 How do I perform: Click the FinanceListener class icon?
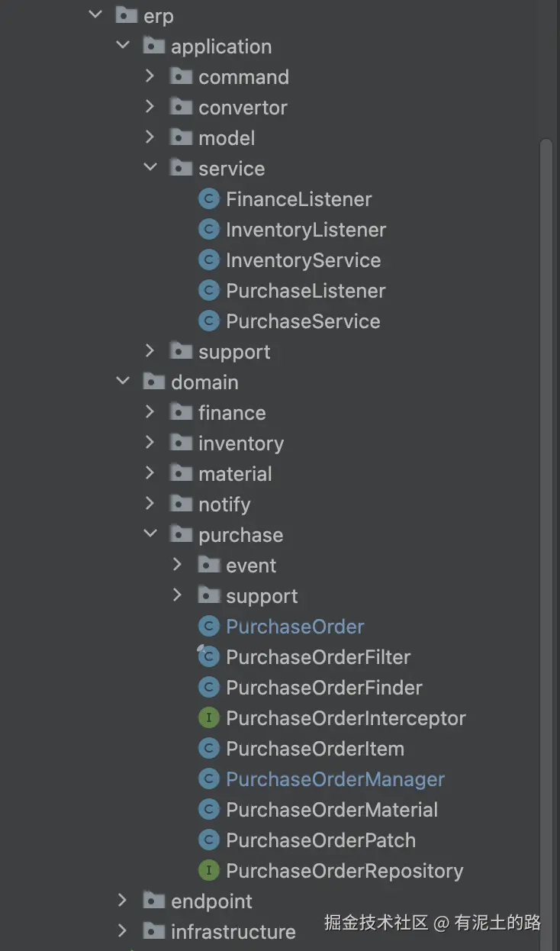(x=208, y=199)
